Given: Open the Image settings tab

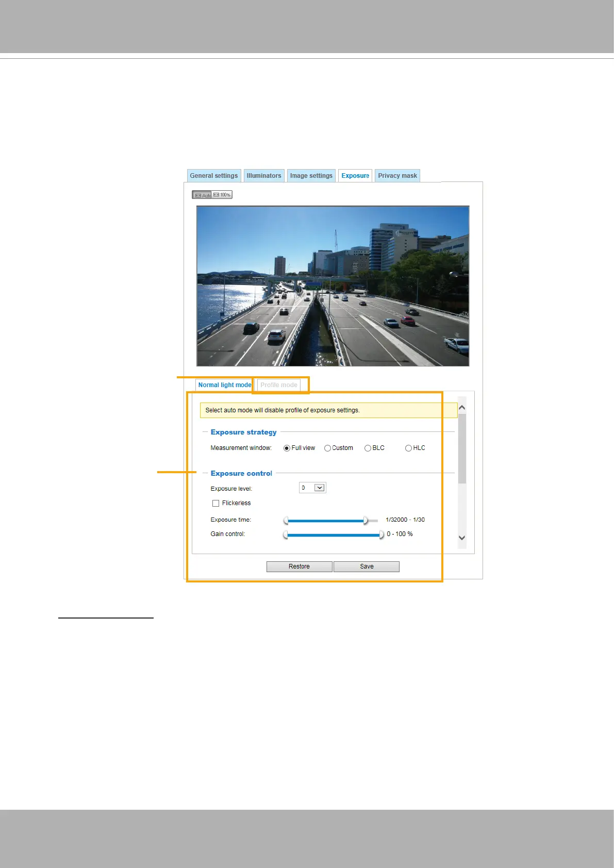Looking at the screenshot, I should 311,176.
